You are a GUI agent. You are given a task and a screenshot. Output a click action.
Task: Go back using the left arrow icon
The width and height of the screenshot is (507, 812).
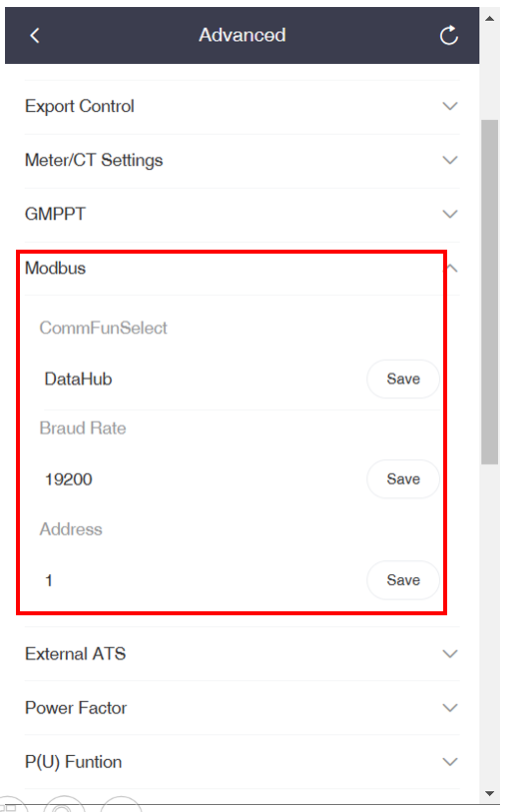click(x=35, y=35)
